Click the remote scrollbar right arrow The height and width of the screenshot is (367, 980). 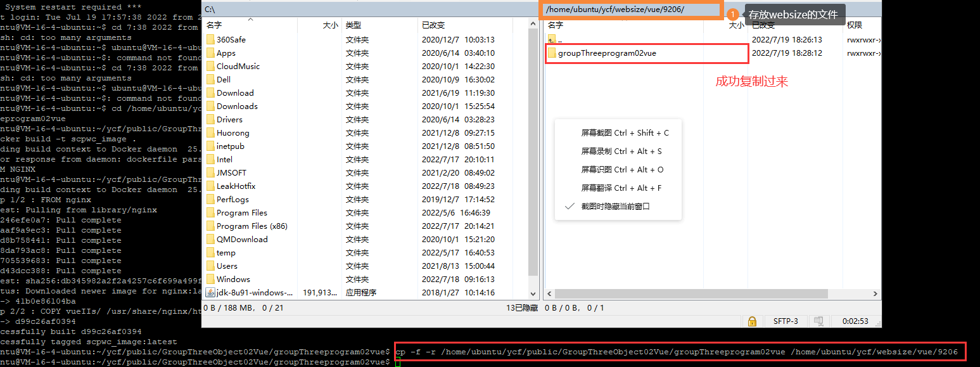pos(875,293)
